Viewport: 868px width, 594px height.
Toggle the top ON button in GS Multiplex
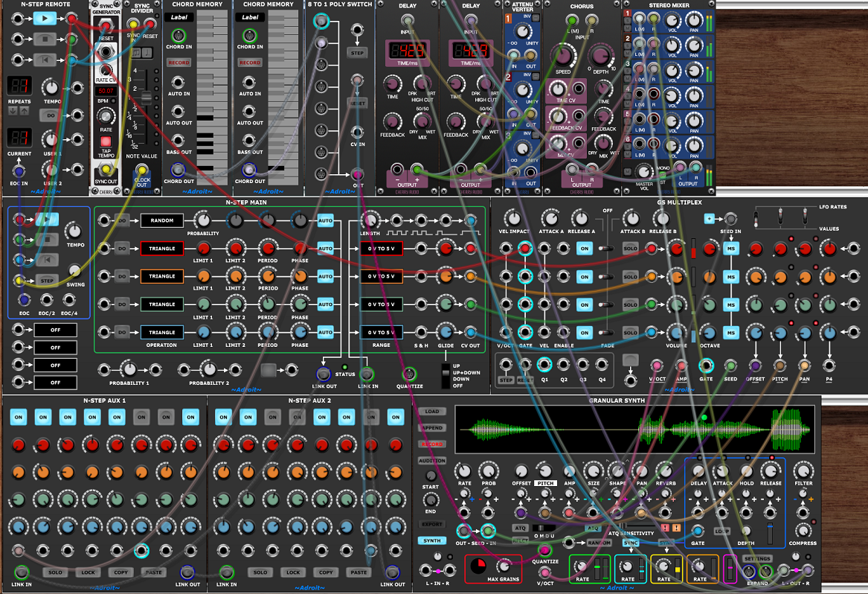[x=585, y=249]
